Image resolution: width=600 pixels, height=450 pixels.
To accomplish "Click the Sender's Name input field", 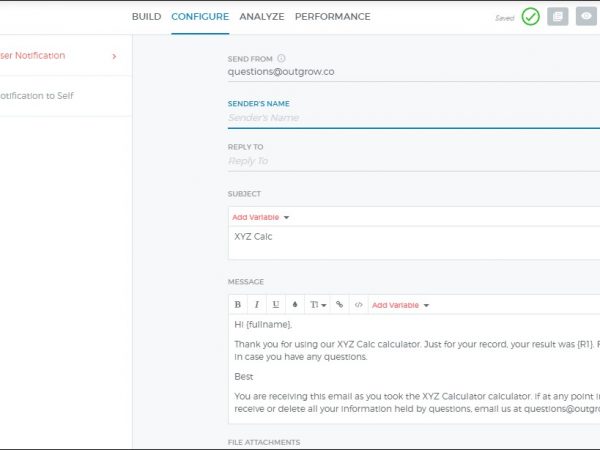I will point(410,118).
